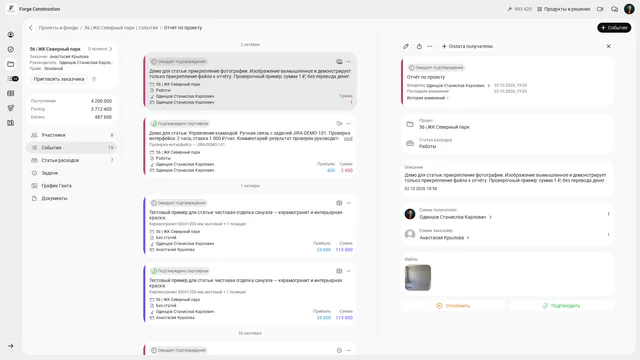Open dots menu on the first event card
Viewport: 640px width, 360px height.
349,62
